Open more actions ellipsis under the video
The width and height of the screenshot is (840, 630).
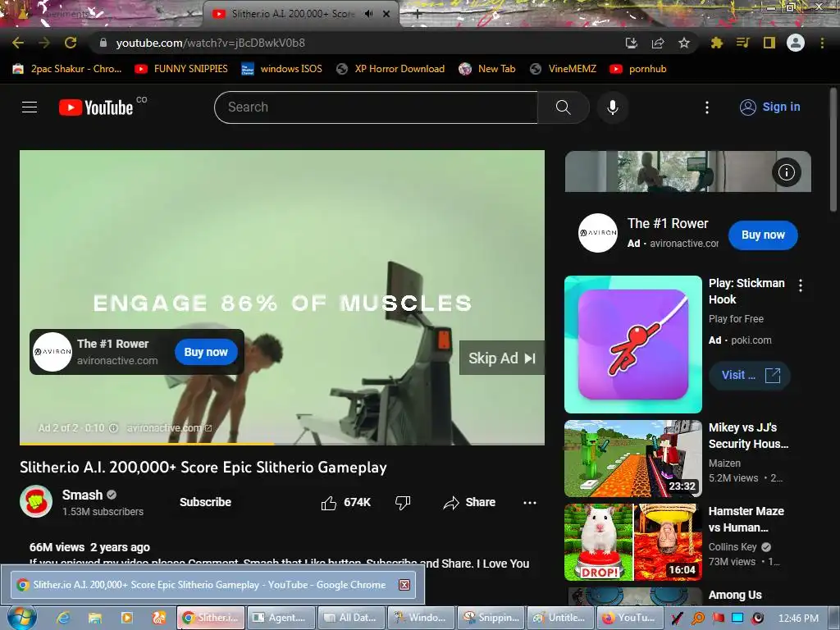[x=530, y=503]
